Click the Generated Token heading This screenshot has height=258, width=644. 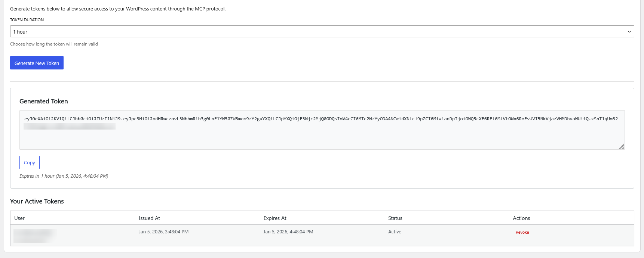click(44, 101)
